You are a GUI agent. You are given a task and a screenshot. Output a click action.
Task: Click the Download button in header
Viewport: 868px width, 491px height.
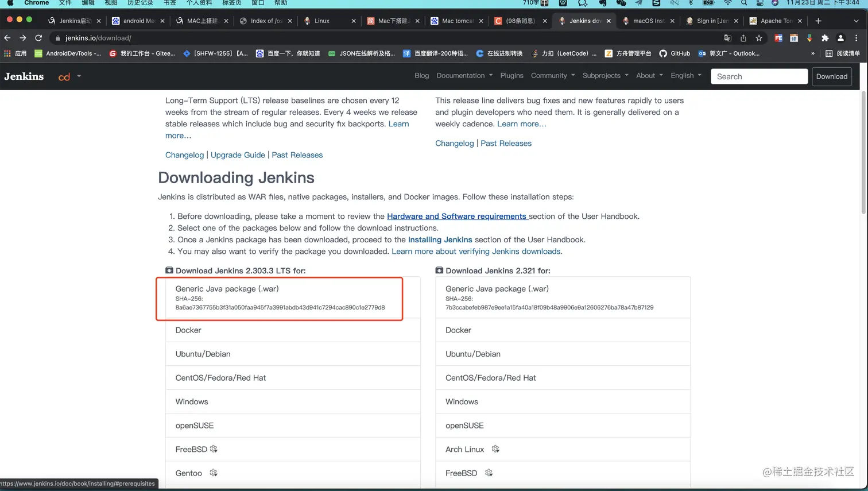pyautogui.click(x=831, y=76)
